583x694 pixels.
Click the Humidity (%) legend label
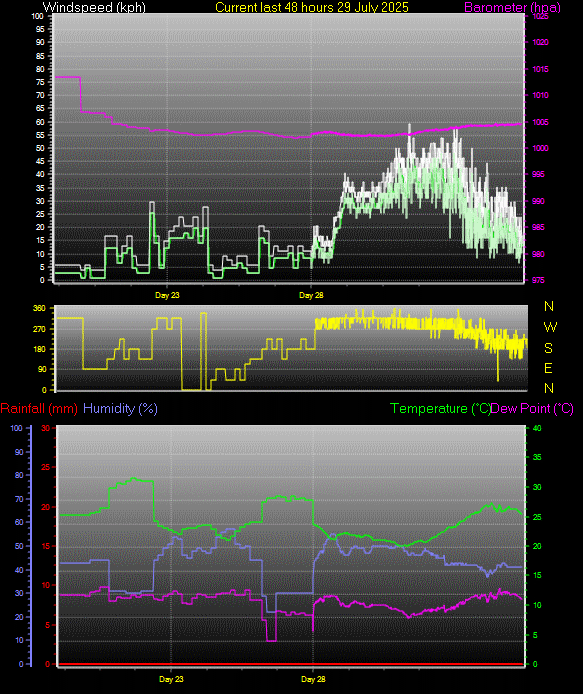pos(120,408)
